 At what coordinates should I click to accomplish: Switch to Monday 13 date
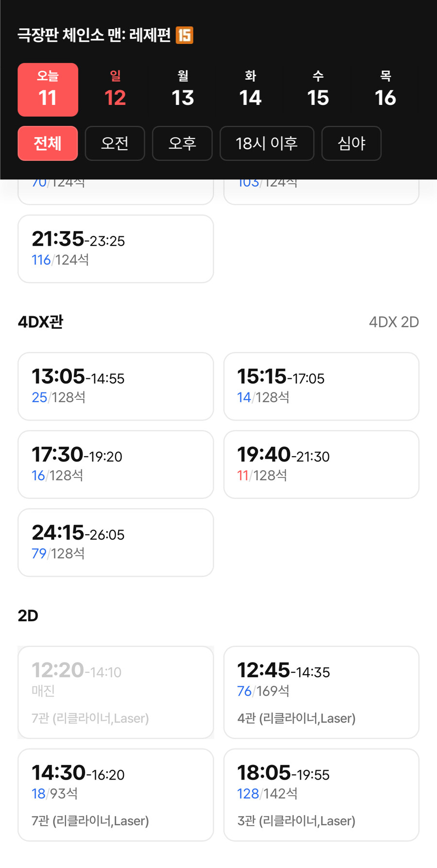point(183,90)
